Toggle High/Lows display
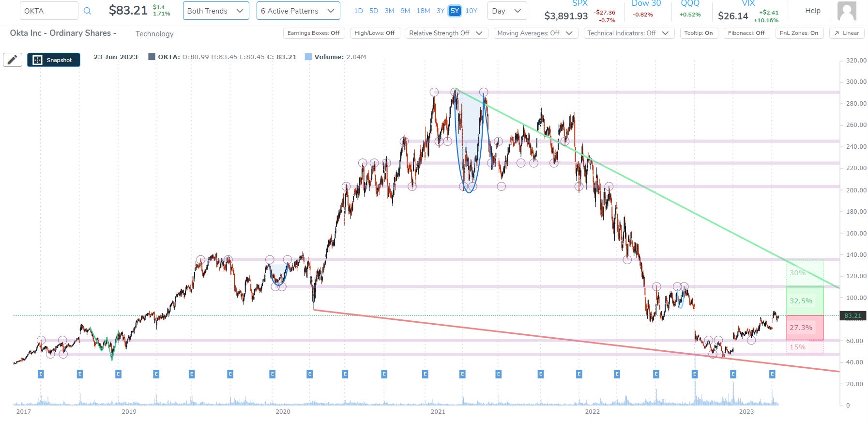The image size is (868, 424). (x=375, y=33)
